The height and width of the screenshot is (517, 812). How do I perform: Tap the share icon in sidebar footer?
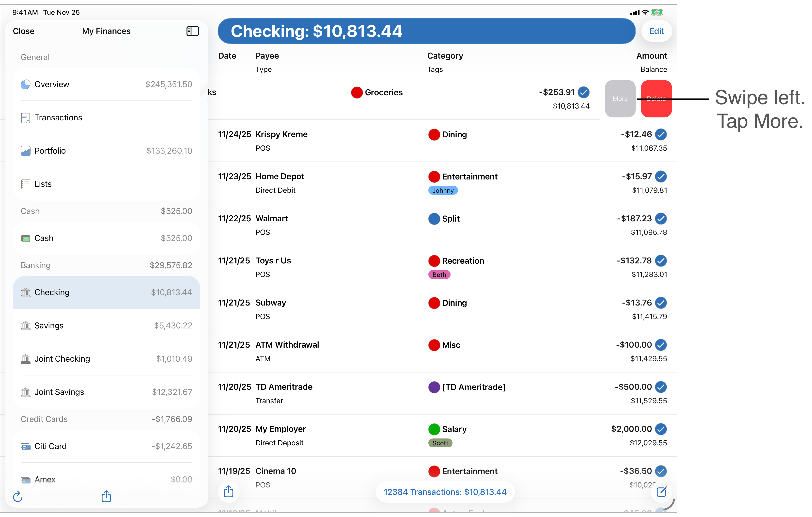click(x=106, y=496)
